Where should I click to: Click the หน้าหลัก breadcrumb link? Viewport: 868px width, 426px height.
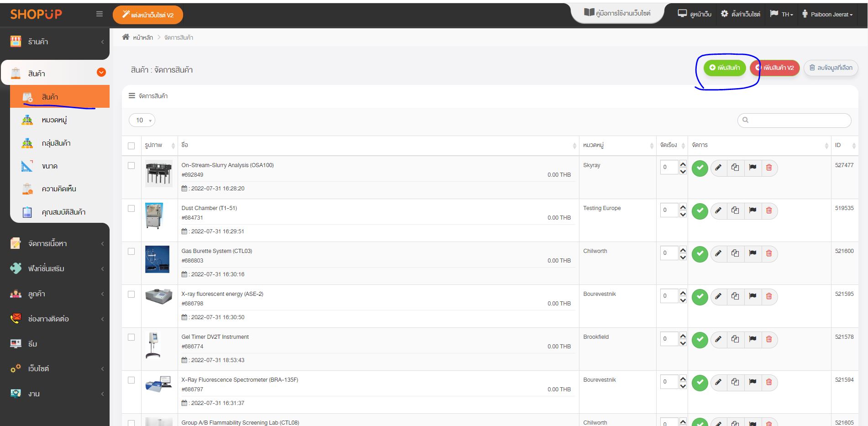pos(143,37)
